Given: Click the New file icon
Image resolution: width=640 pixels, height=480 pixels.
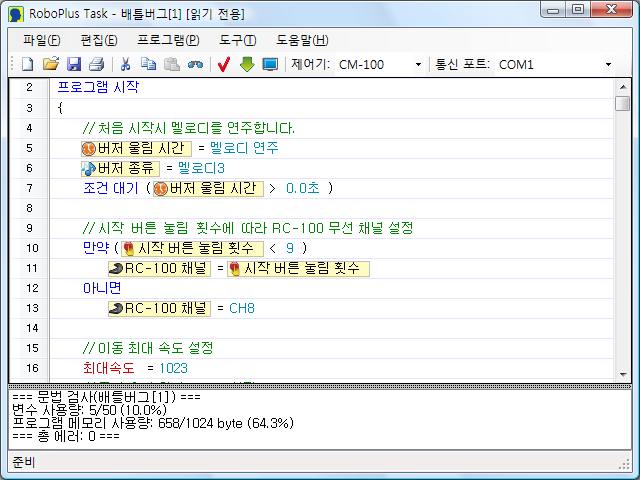Looking at the screenshot, I should pos(28,65).
